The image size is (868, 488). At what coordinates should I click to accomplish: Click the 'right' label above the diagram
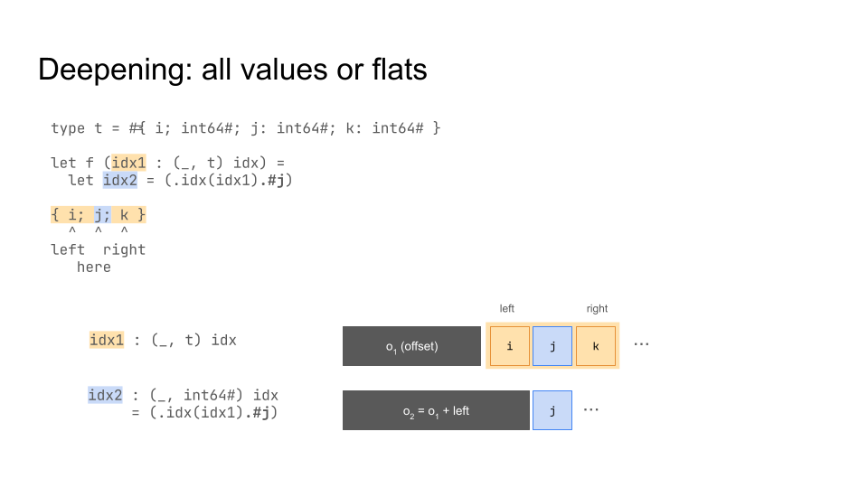(x=598, y=309)
